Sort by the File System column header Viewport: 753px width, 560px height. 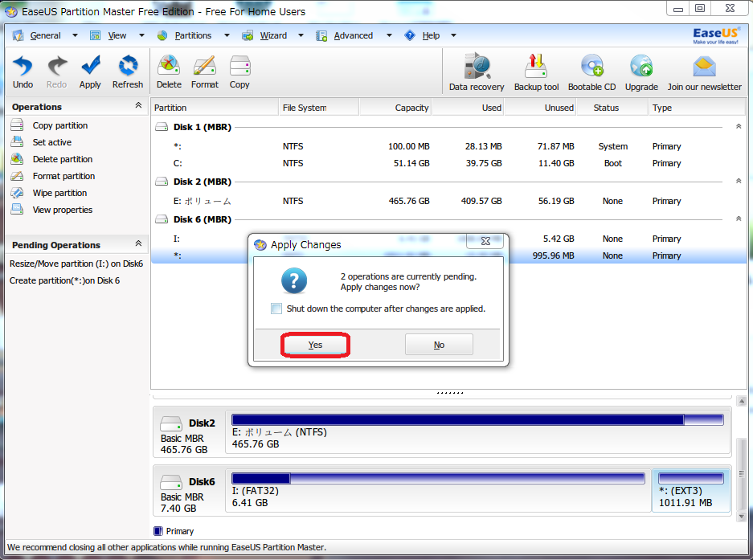tap(319, 108)
